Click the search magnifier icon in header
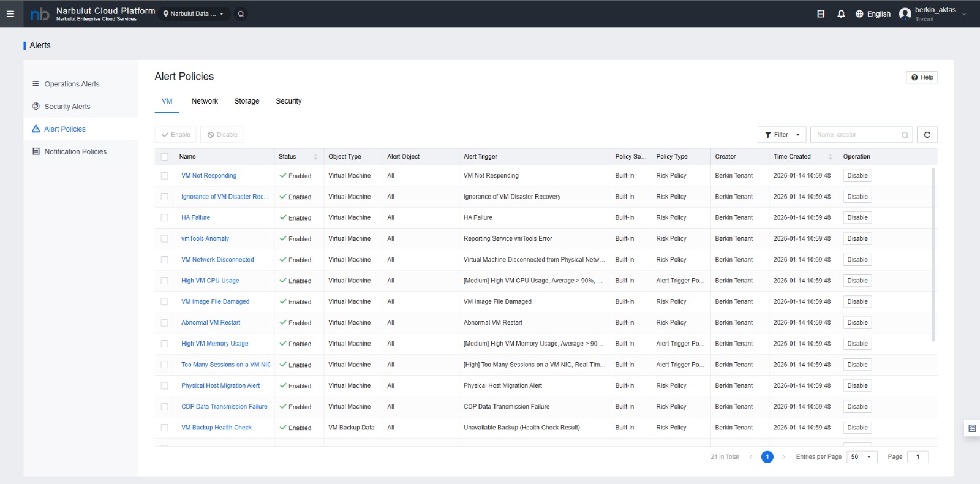The image size is (980, 484). coord(241,13)
